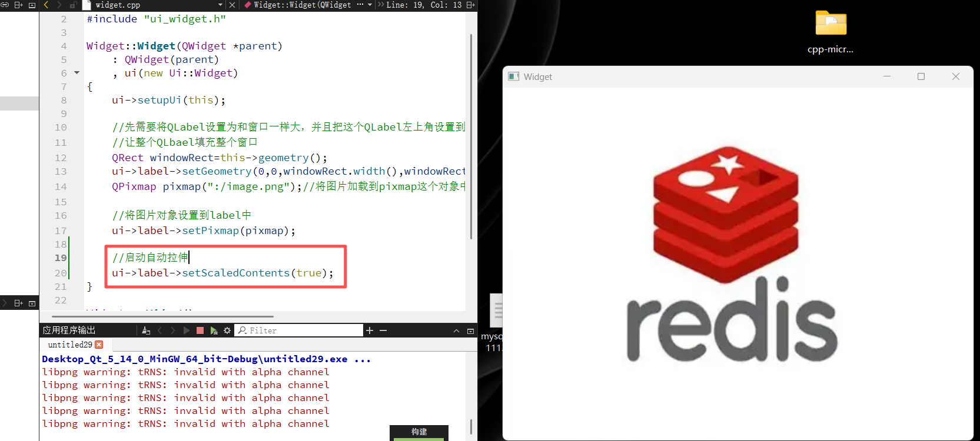Zoom in output with the plus icon

click(370, 330)
